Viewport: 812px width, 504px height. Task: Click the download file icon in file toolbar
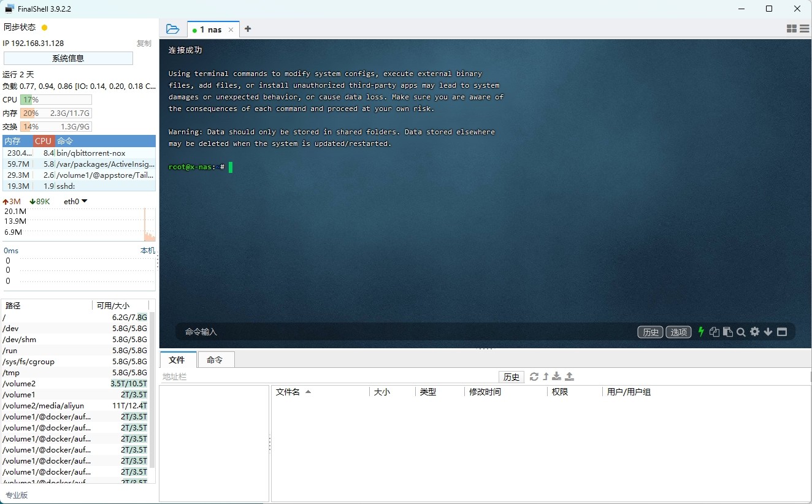(556, 376)
